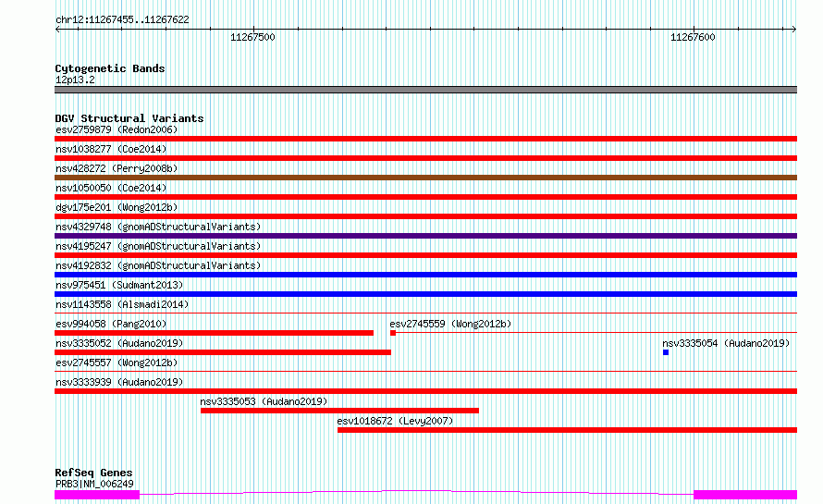The height and width of the screenshot is (504, 823).
Task: Click the left magenta PRB3 exon block
Action: coord(97,495)
